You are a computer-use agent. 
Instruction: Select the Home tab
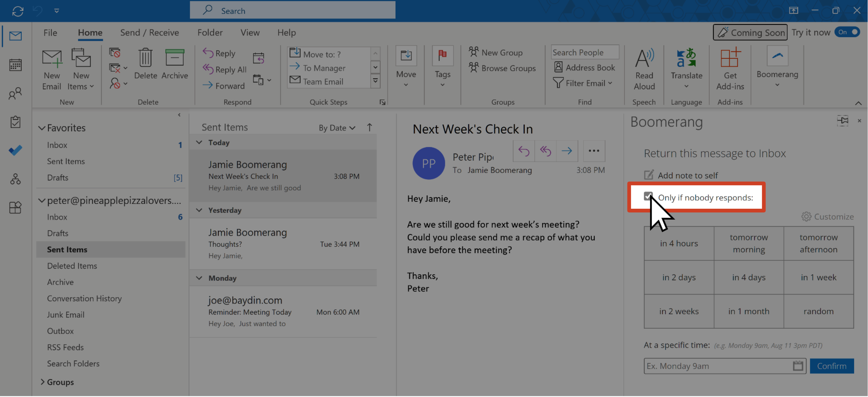click(90, 33)
